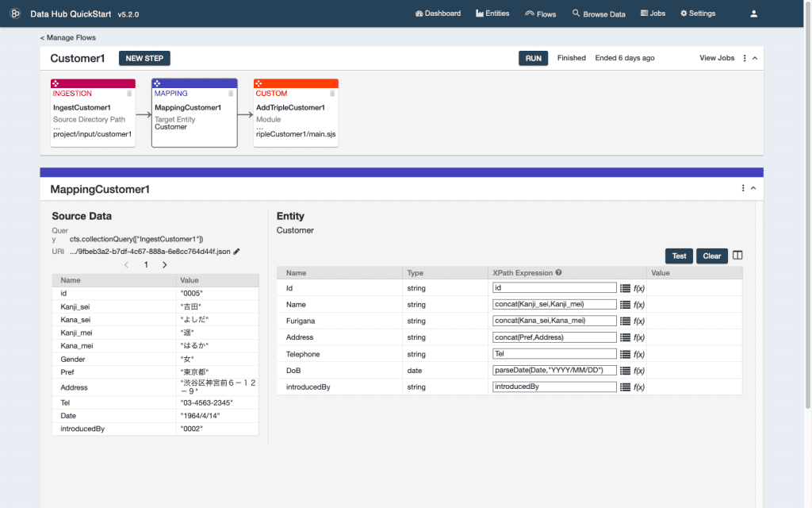Open function picker f(x) for Address row
The height and width of the screenshot is (508, 812).
639,337
